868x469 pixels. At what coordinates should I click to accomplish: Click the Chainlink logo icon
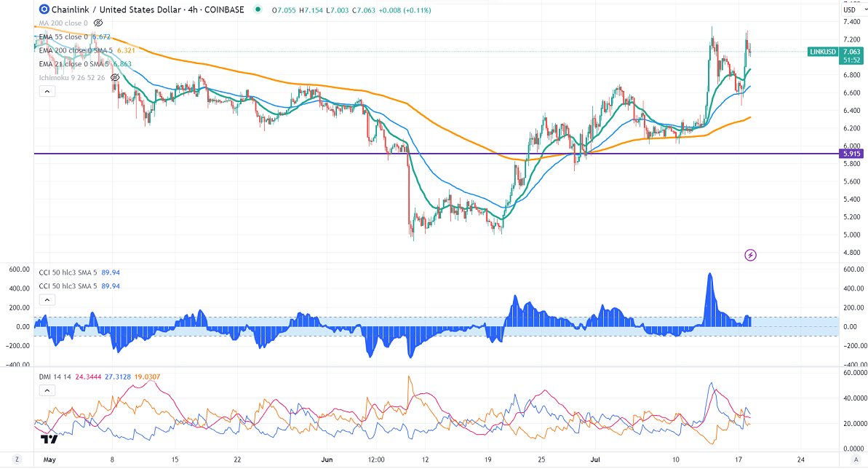click(x=44, y=9)
